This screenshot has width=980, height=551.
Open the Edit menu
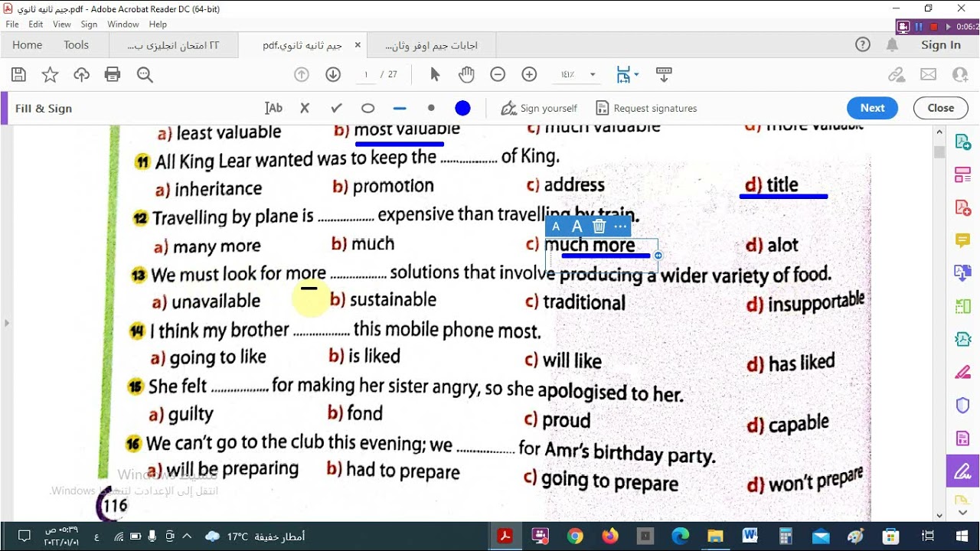36,24
